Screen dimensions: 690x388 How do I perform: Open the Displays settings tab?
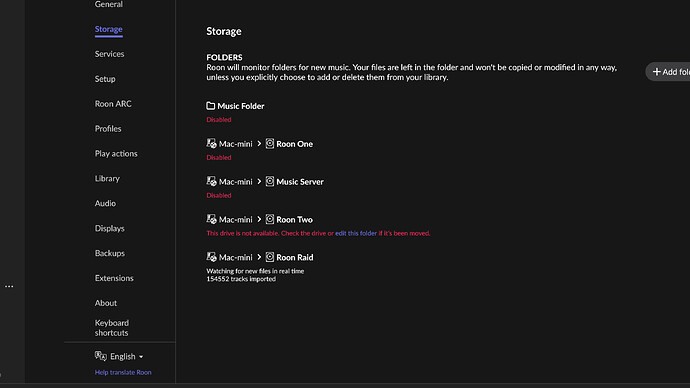[x=110, y=228]
